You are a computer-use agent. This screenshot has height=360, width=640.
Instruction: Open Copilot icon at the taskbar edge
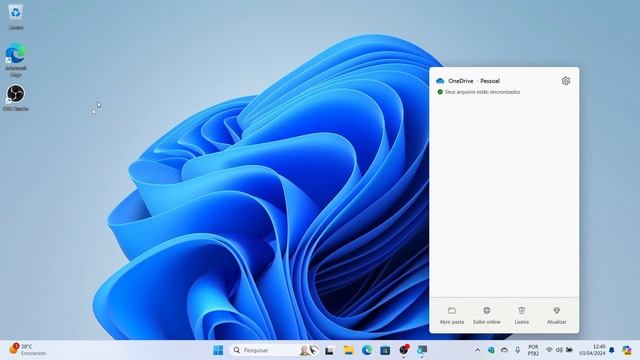(627, 350)
